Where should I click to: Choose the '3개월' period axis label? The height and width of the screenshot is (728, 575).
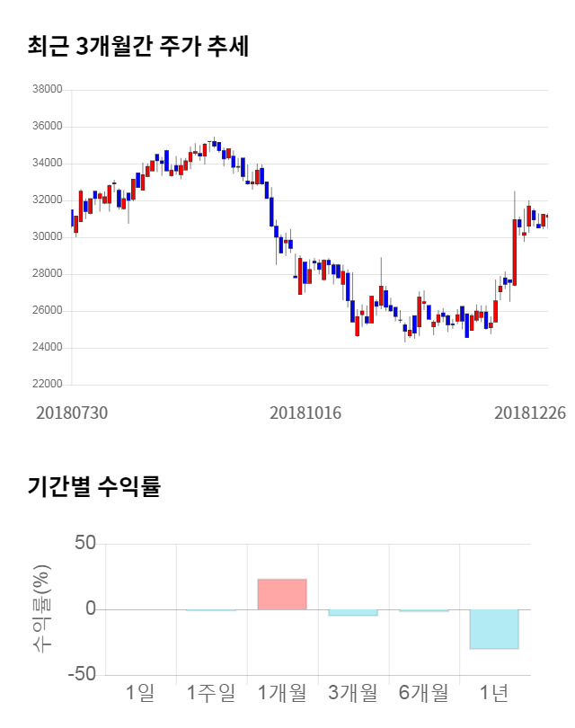[353, 692]
